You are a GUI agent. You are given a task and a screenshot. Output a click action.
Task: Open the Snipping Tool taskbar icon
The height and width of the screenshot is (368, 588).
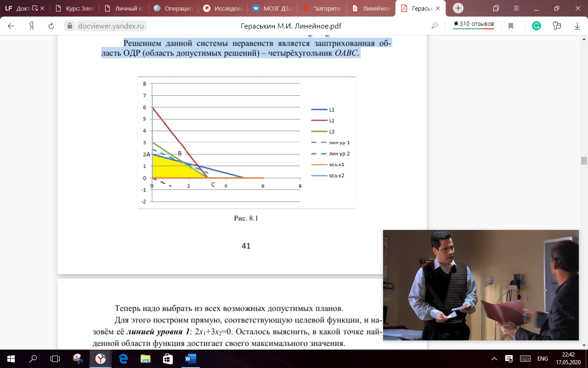click(x=78, y=358)
